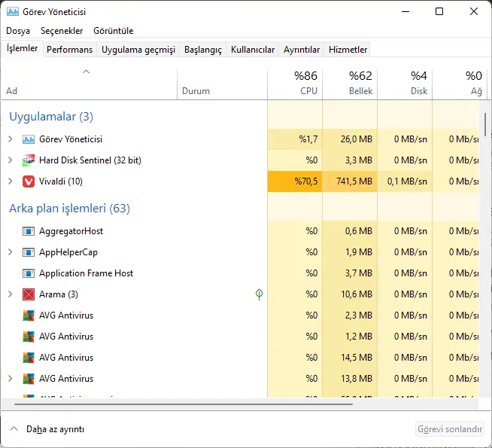Image resolution: width=492 pixels, height=448 pixels.
Task: Switch to the Kullanıcılar tab
Action: (253, 50)
